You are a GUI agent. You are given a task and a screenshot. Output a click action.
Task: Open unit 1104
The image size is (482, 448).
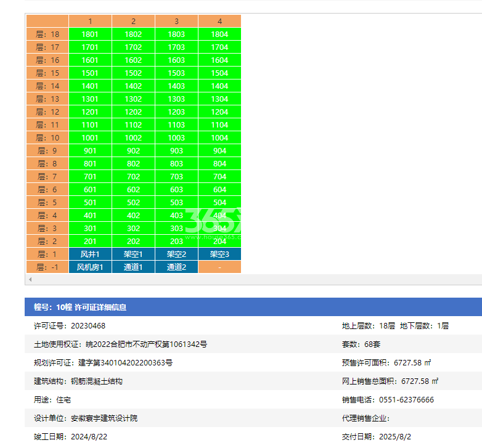pos(219,124)
